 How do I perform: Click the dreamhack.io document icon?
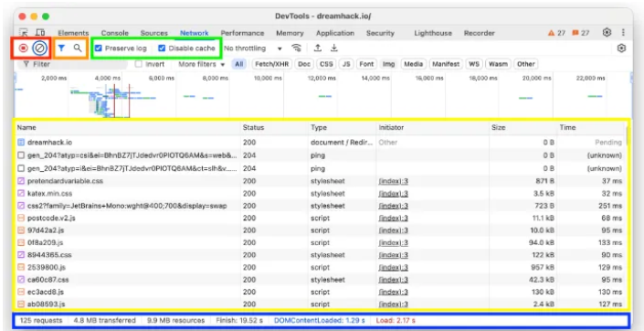21,143
